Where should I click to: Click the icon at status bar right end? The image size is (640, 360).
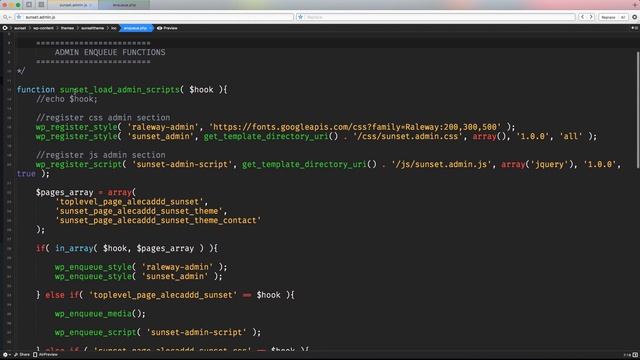tap(635, 355)
